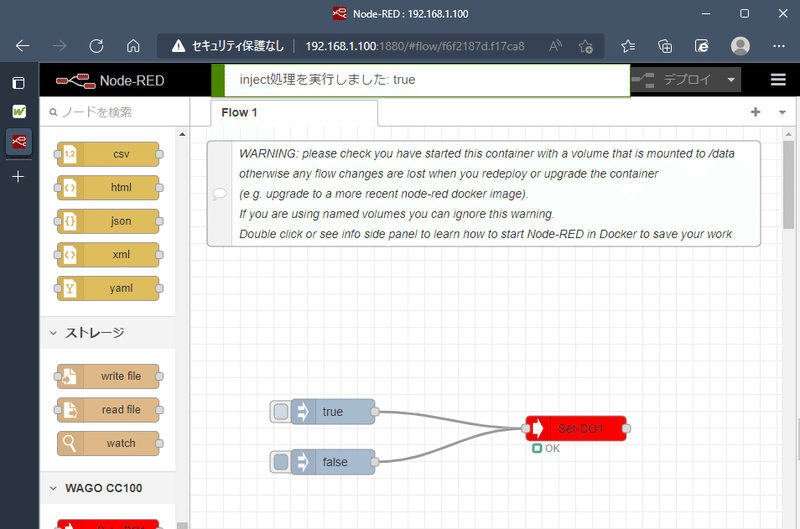Open the browser profile avatar
Image resolution: width=800 pixels, height=529 pixels.
tap(740, 46)
